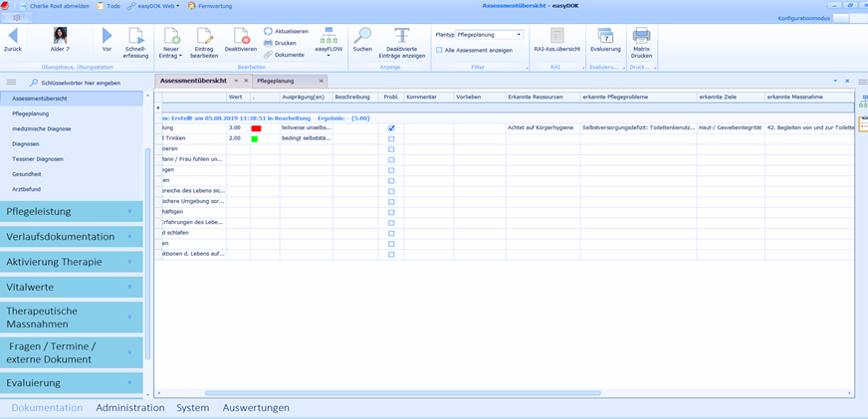Click the Matrix Drucken printer icon

point(642,36)
